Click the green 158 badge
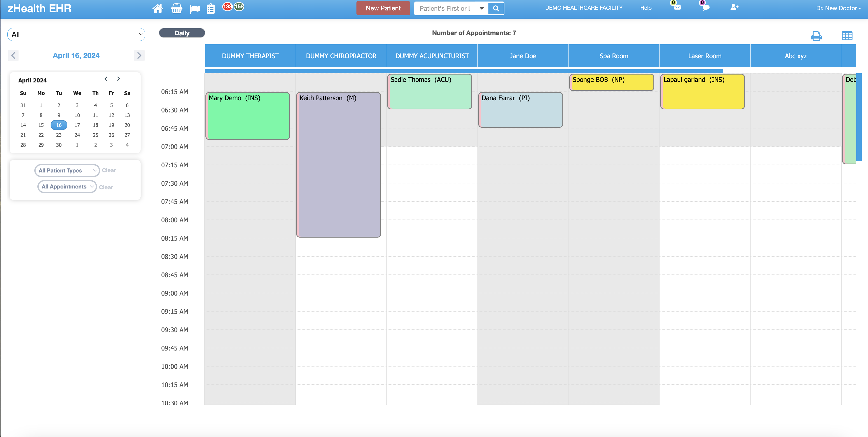Image resolution: width=868 pixels, height=437 pixels. pos(239,6)
